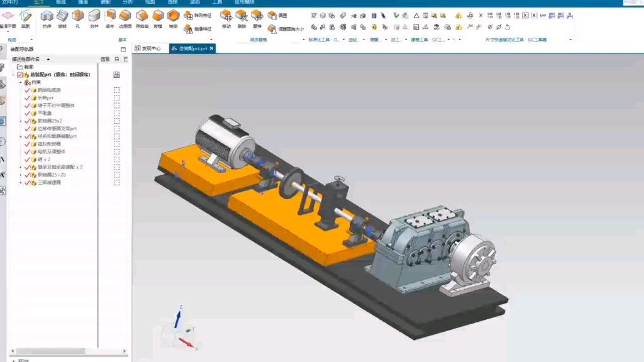This screenshot has width=644, height=362.
Task: Click the Unite (合并) boolean tool
Action: (x=94, y=17)
